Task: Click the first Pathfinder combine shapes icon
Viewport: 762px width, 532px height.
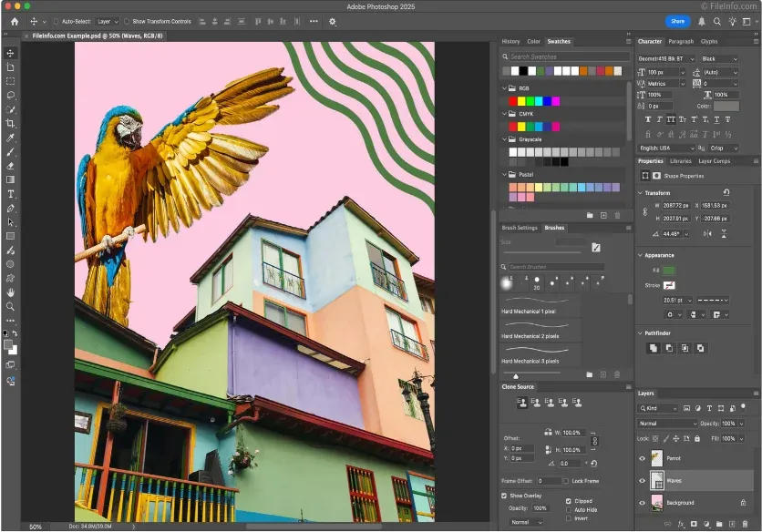Action: pos(654,348)
